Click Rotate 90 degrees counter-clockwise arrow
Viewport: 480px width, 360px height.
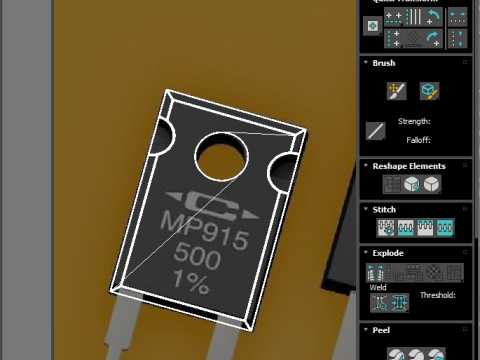coord(433,18)
